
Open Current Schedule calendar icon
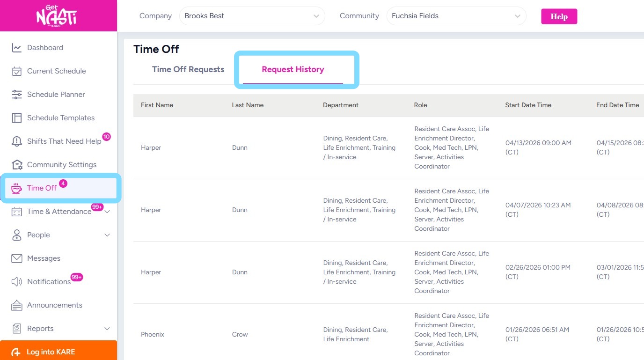point(17,71)
